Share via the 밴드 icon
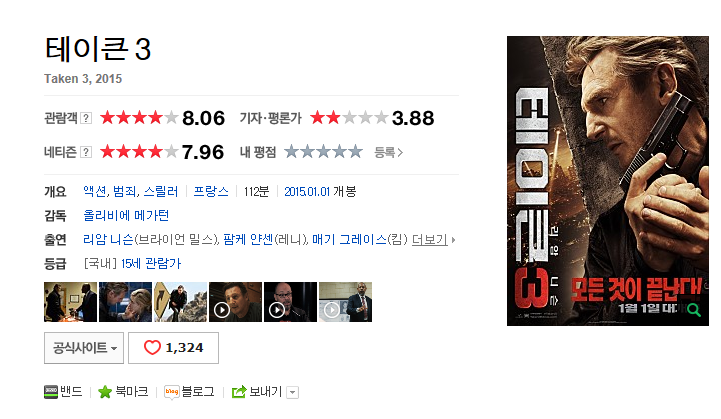721x419 pixels. pos(51,392)
